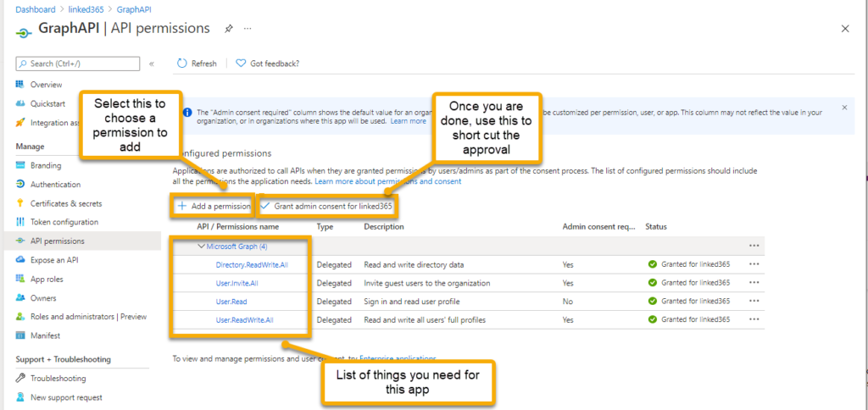Click the Authentication icon in sidebar
Image resolution: width=868 pixels, height=410 pixels.
click(20, 185)
